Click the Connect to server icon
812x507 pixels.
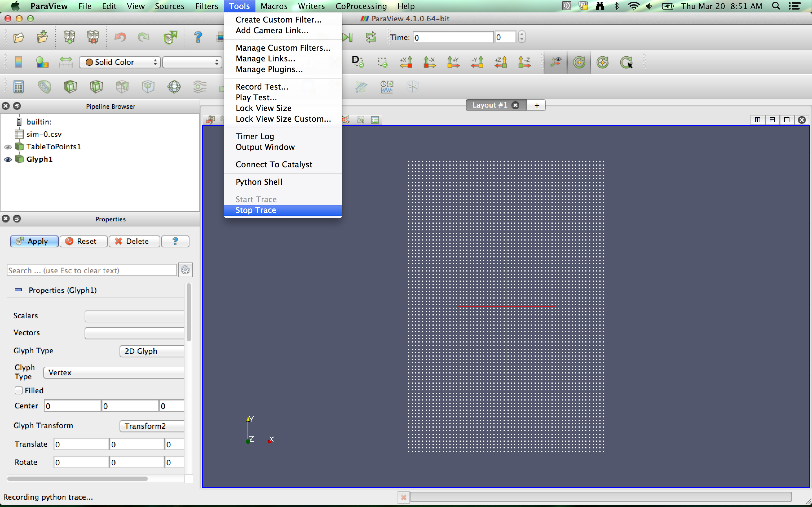[x=69, y=37]
